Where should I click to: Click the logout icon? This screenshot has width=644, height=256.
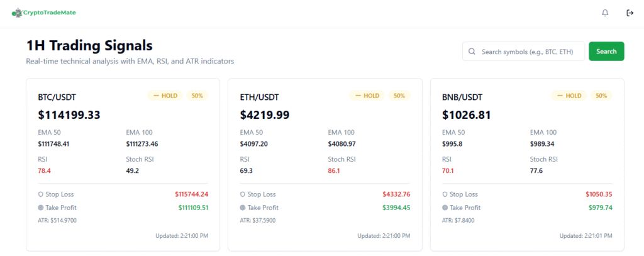pyautogui.click(x=630, y=13)
